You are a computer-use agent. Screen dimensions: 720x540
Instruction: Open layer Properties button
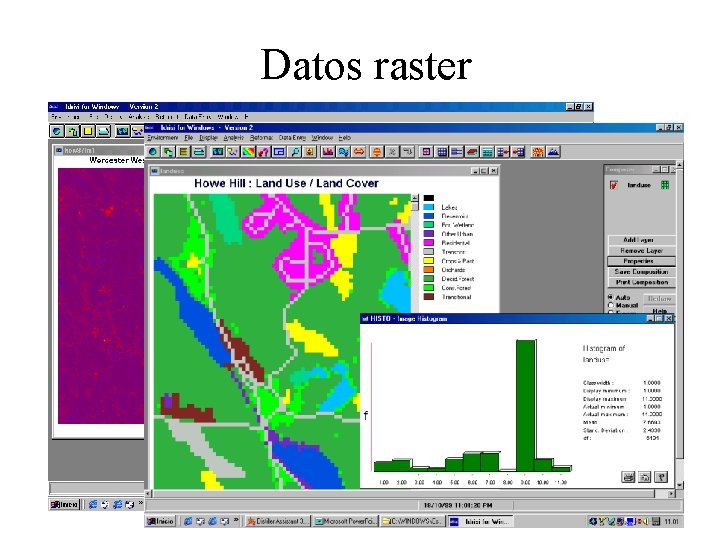coord(641,261)
